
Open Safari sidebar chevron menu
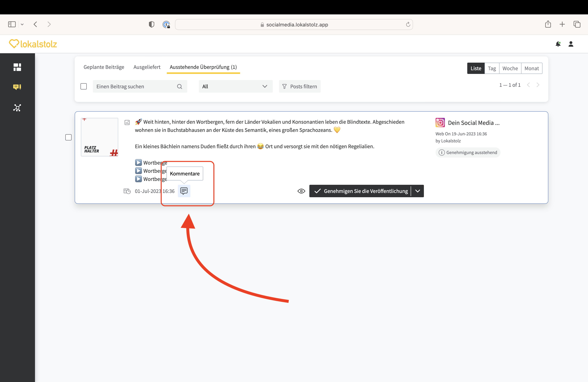pyautogui.click(x=22, y=24)
